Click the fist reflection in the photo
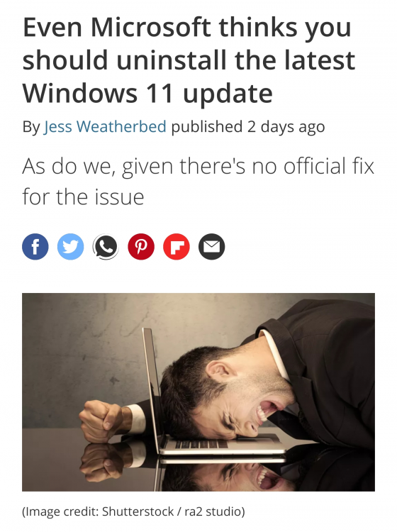The image size is (397, 532). tap(101, 462)
